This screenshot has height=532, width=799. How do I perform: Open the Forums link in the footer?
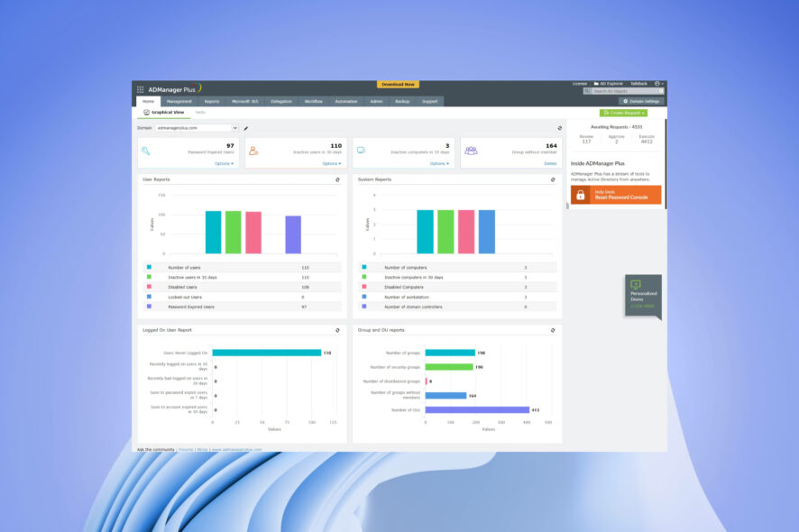(186, 449)
